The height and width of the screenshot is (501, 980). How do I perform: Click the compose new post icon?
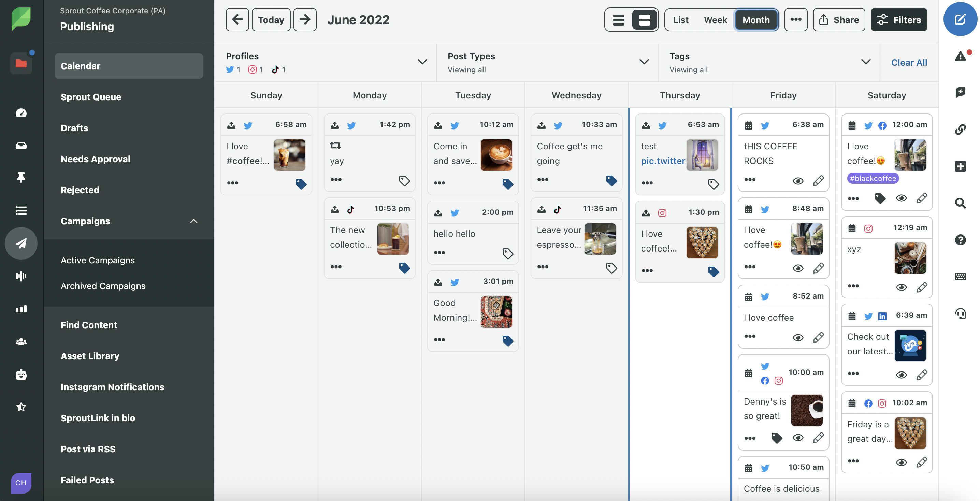point(960,18)
